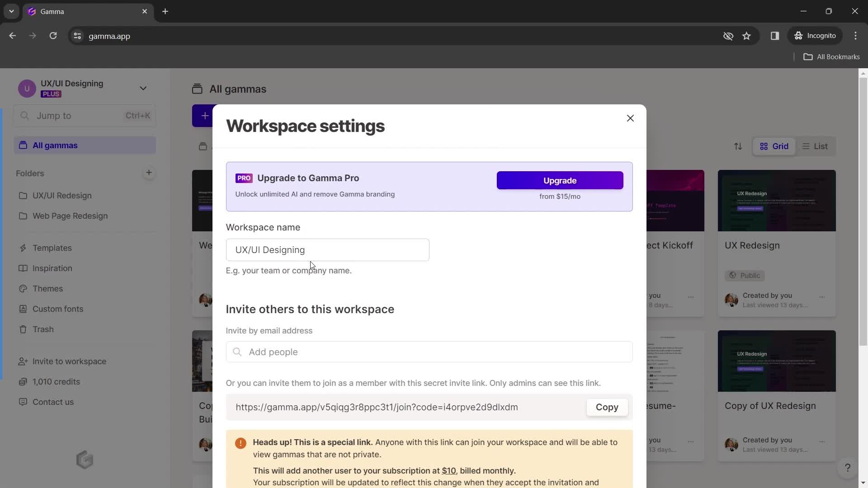This screenshot has height=488, width=868.
Task: Open the sort order arrows
Action: coord(738,146)
